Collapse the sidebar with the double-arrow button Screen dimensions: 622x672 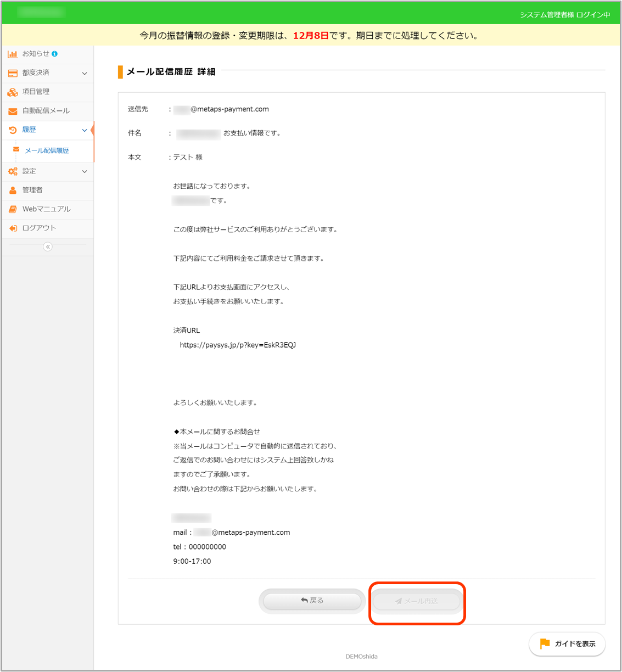[48, 247]
